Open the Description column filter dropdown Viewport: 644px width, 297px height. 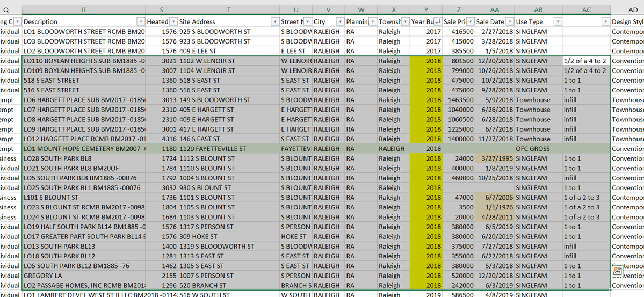click(141, 21)
